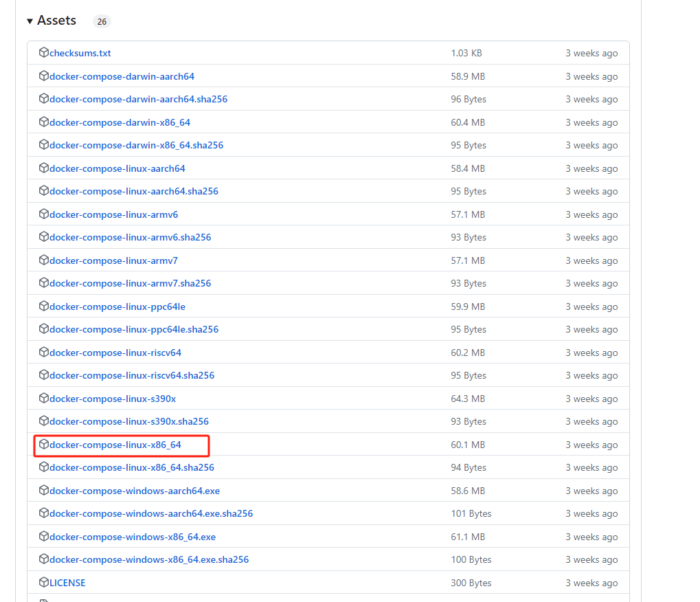Open the LICENSE file link
The height and width of the screenshot is (602, 700).
[67, 583]
